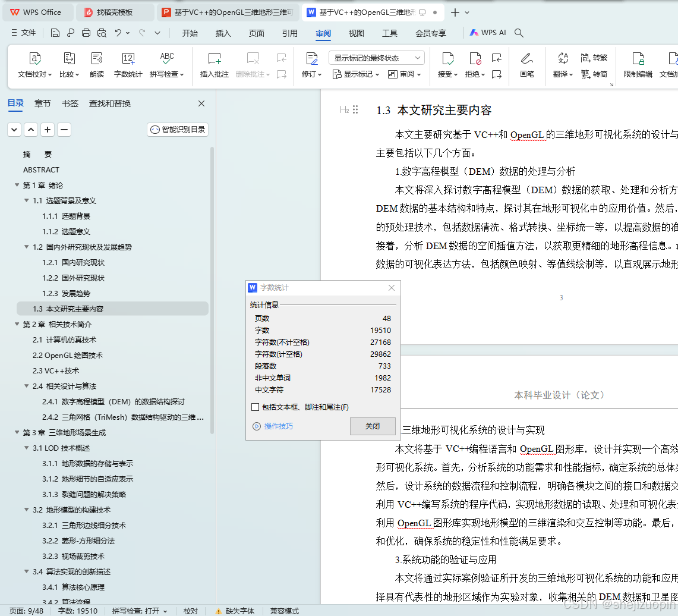
Task: Open the 字数统计 word count tool
Action: [128, 65]
